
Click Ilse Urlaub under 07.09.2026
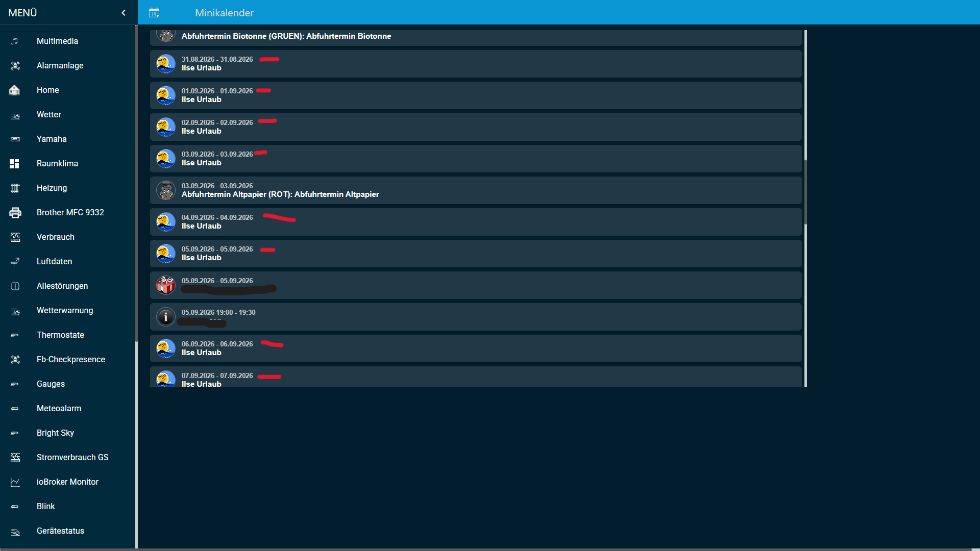pyautogui.click(x=202, y=384)
